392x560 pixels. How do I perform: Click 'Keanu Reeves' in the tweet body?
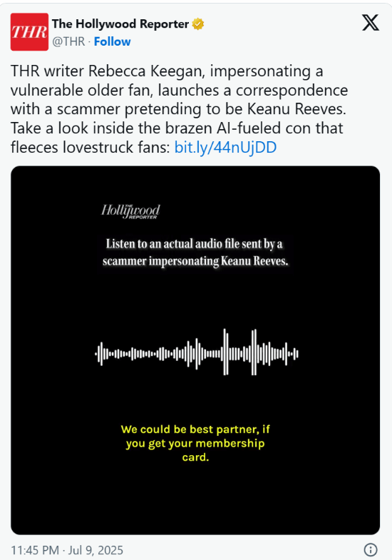[x=296, y=109]
